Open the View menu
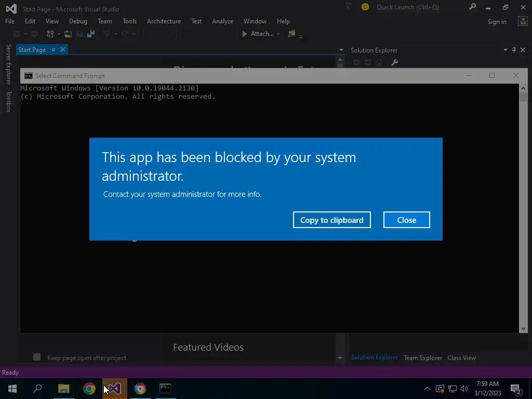532x399 pixels. (52, 21)
